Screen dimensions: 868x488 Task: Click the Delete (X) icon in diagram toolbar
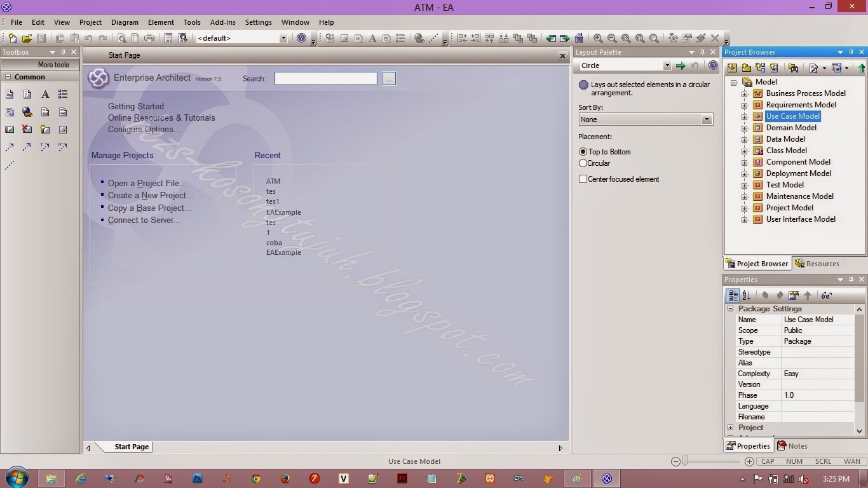pyautogui.click(x=715, y=38)
